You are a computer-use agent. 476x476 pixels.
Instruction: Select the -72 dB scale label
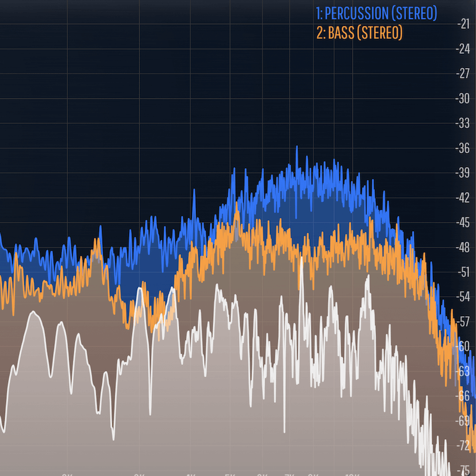click(463, 445)
